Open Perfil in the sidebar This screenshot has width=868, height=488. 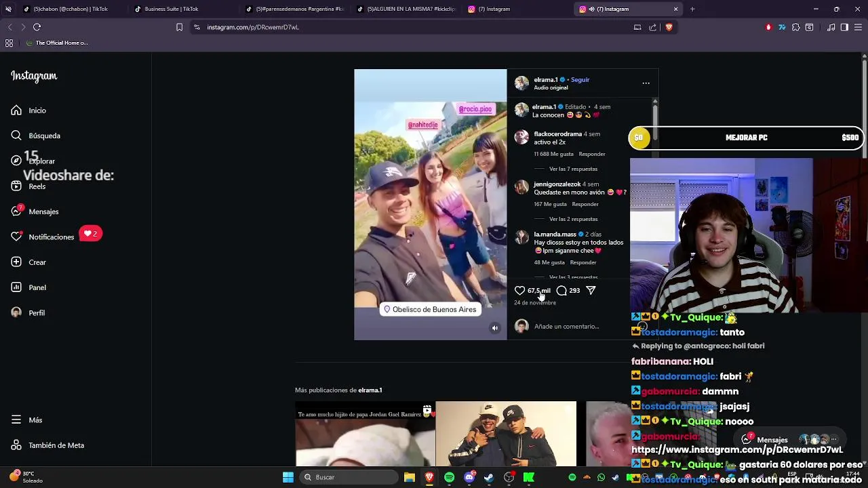pos(28,313)
